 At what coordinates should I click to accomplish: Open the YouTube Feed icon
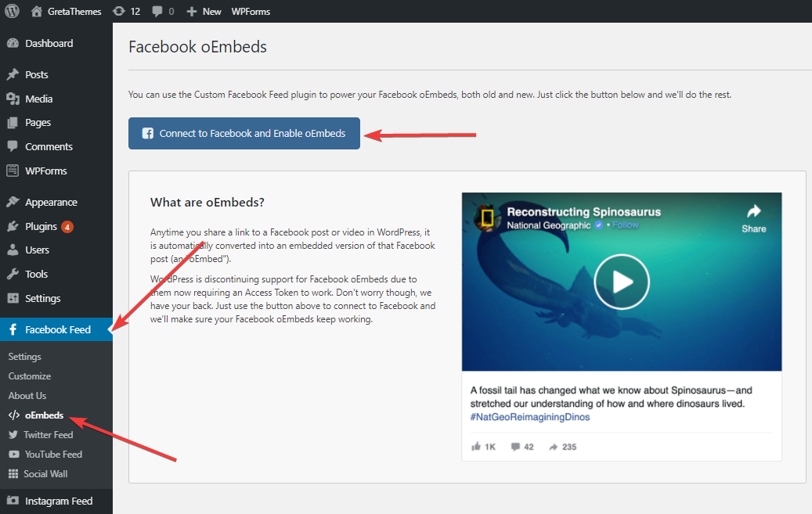pyautogui.click(x=13, y=454)
